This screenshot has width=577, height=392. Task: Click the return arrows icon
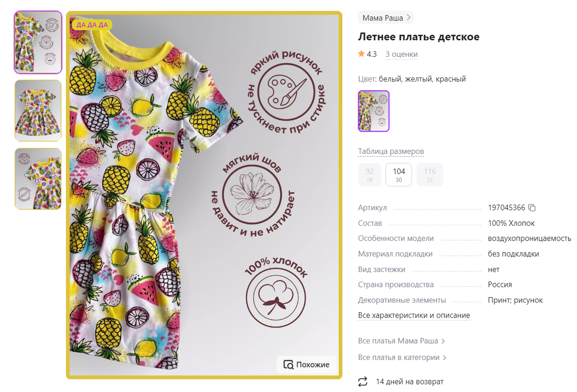click(363, 382)
